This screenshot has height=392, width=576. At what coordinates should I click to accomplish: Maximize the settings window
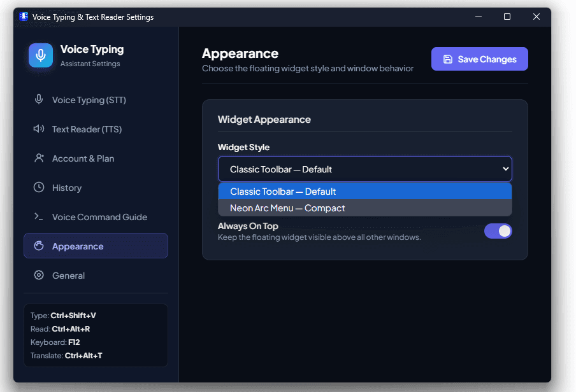pyautogui.click(x=507, y=17)
